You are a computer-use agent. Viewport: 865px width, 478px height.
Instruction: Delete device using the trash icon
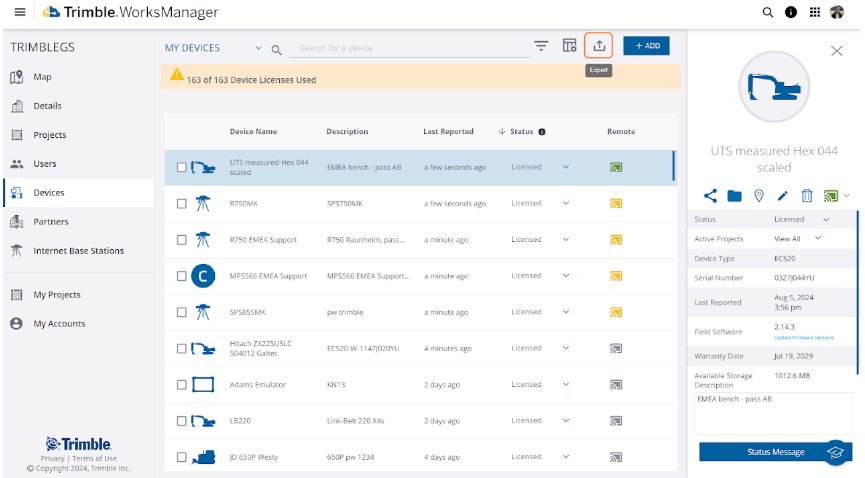(x=807, y=196)
